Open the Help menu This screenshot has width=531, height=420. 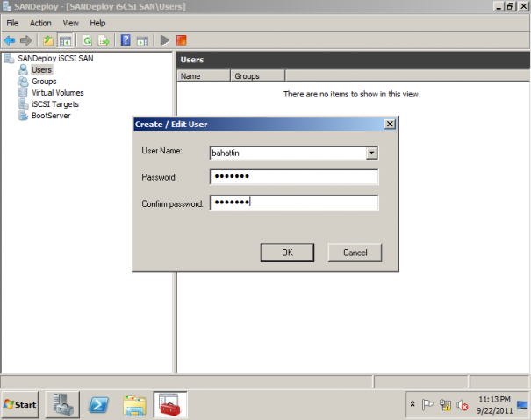click(97, 23)
